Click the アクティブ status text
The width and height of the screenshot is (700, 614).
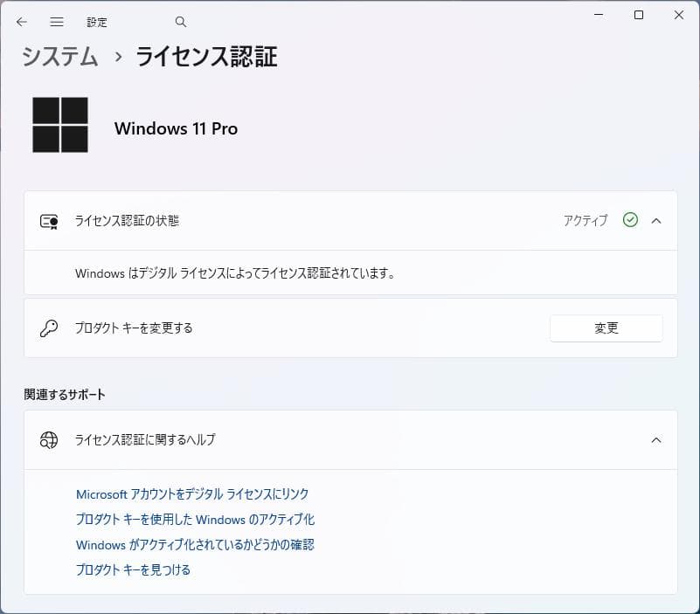coord(586,220)
